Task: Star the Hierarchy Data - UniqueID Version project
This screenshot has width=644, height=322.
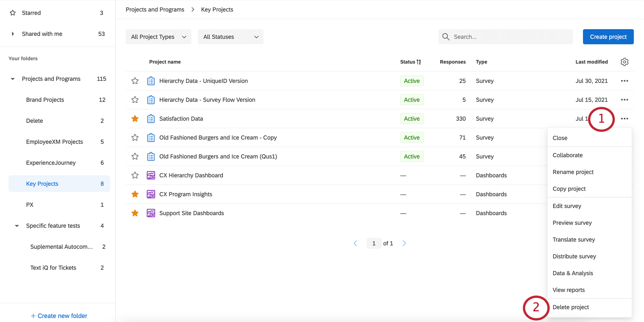Action: (x=135, y=81)
